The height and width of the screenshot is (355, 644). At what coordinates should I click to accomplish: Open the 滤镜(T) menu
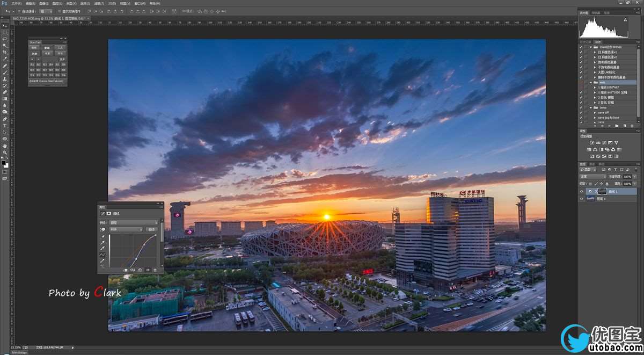coord(99,3)
